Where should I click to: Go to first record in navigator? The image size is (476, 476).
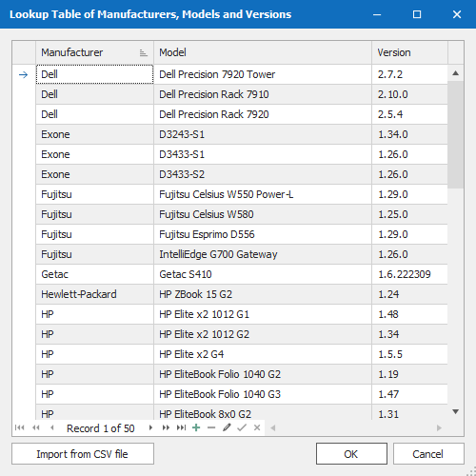coord(19,427)
